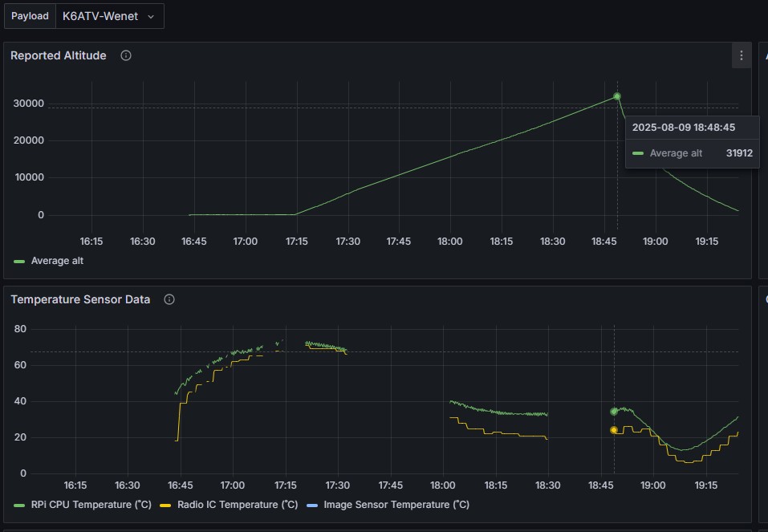Click the peak altitude data point marker
This screenshot has width=768, height=532.
coord(617,96)
